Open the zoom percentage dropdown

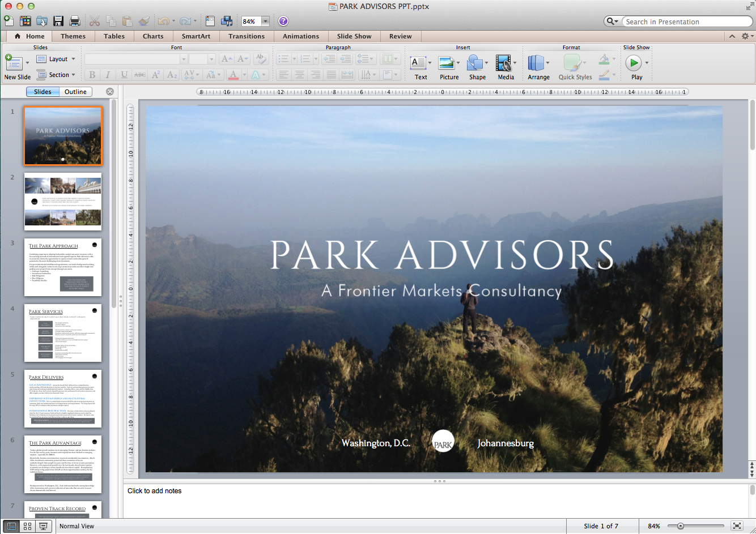tap(265, 22)
